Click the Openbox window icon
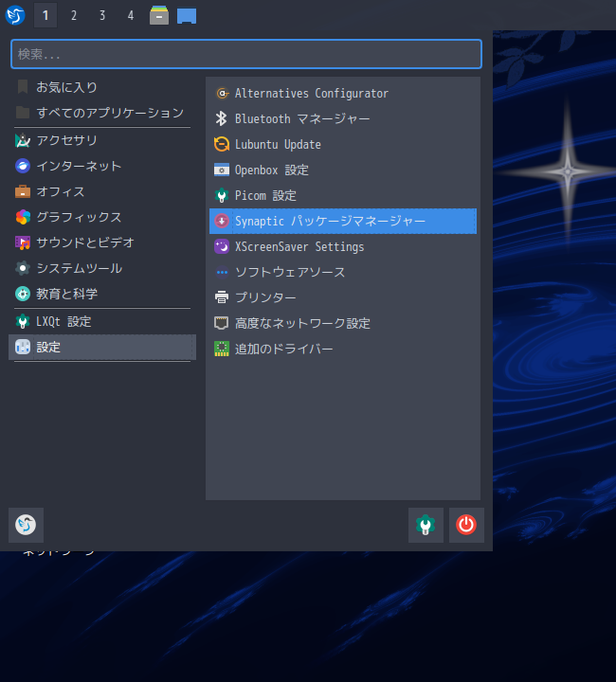 (x=222, y=170)
